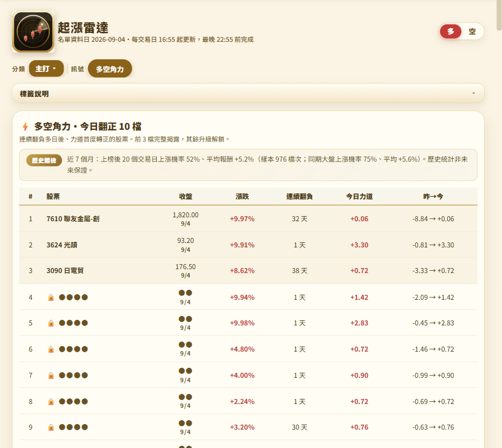The height and width of the screenshot is (448, 502).
Task: Click the +3.30 momentum value
Action: (359, 245)
